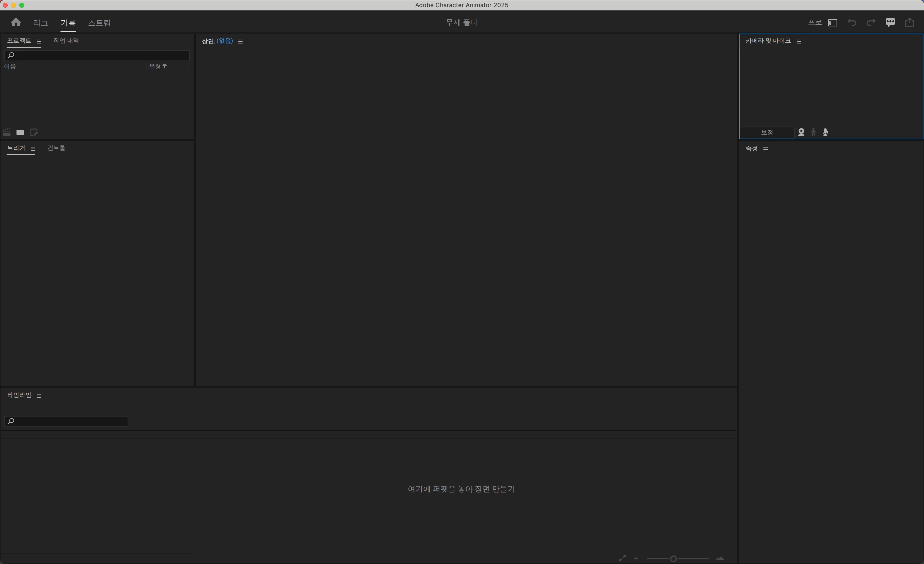Click the Share export icon

click(x=909, y=23)
